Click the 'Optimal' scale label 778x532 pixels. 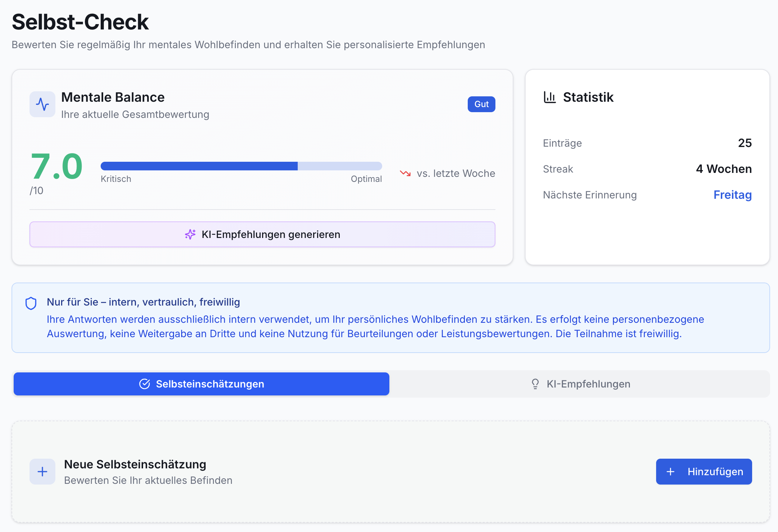pos(366,179)
